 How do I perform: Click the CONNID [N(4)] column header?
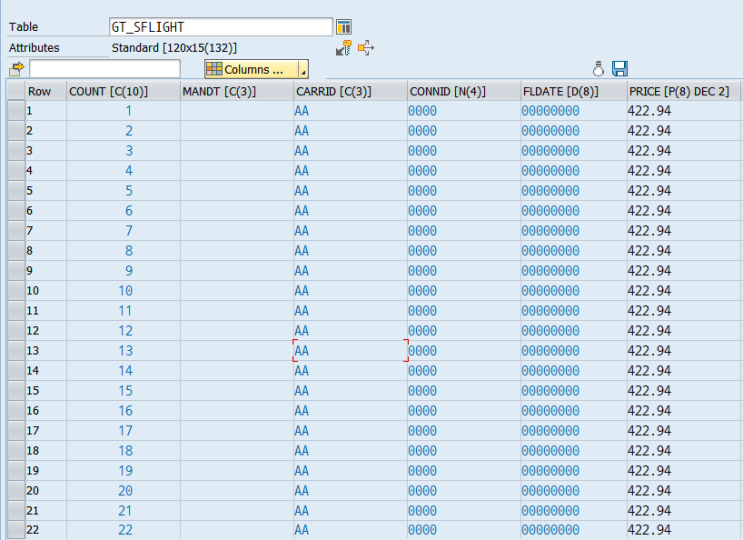(x=464, y=91)
